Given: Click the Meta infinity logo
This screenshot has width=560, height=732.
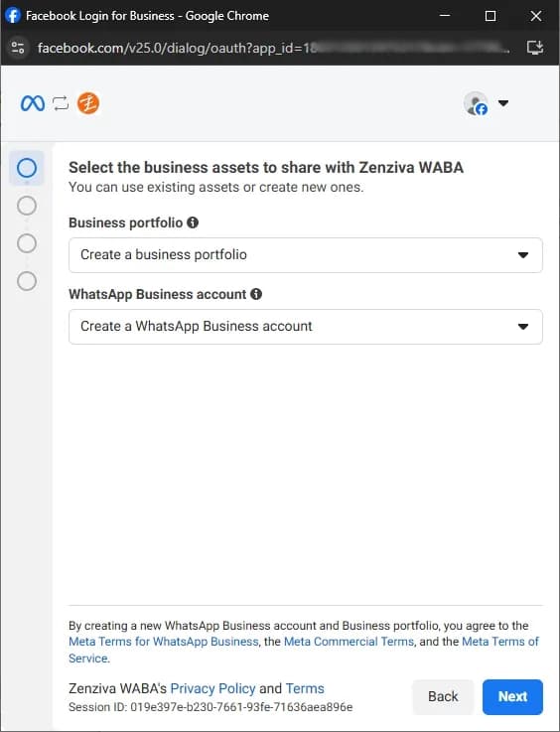Looking at the screenshot, I should pyautogui.click(x=33, y=103).
